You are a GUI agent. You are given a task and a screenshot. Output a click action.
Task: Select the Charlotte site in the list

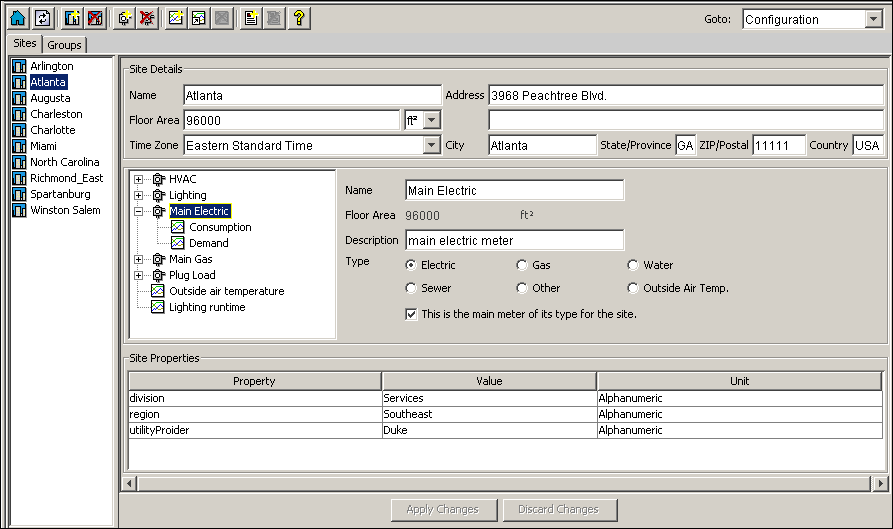[52, 130]
